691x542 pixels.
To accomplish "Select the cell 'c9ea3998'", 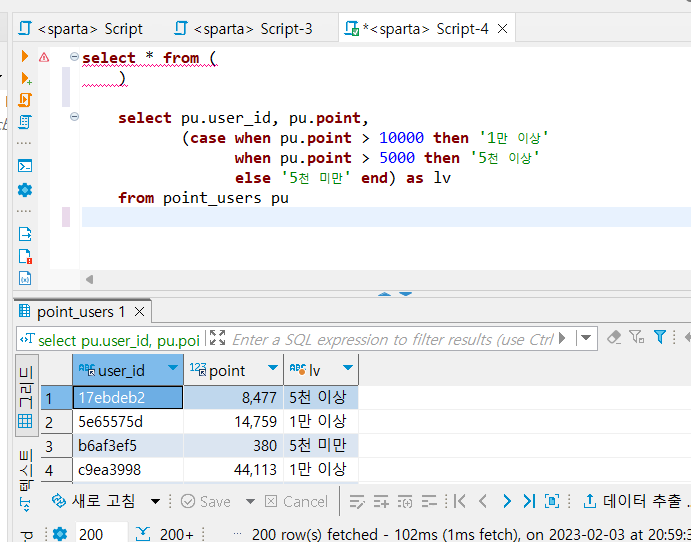I will (x=128, y=470).
